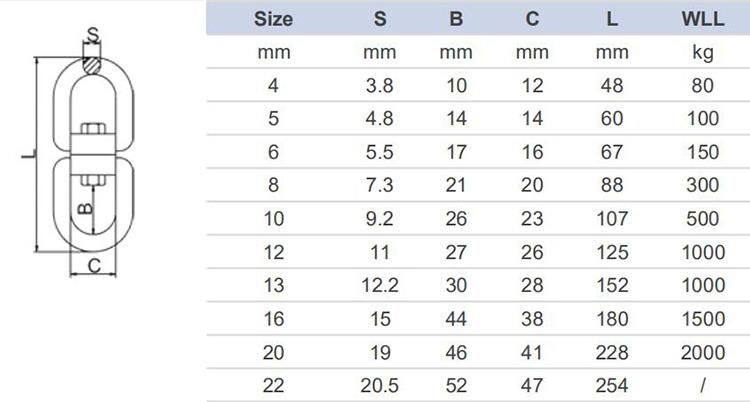
Task: Select the S column header
Action: tap(380, 19)
